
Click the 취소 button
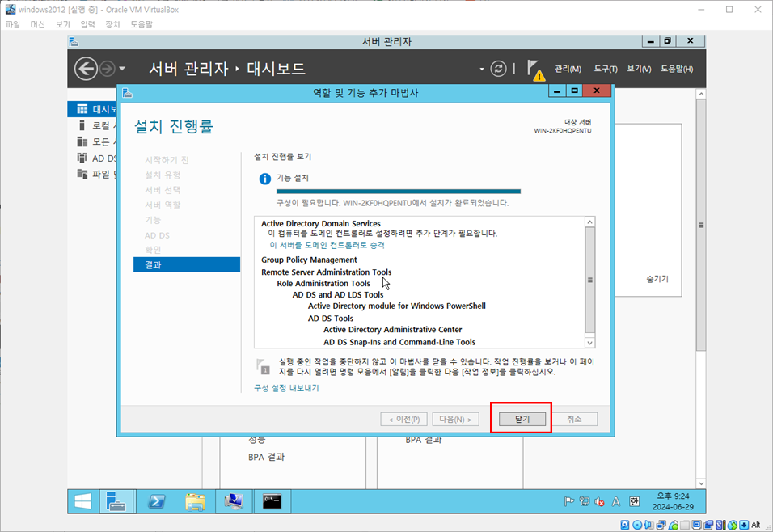[x=574, y=419]
